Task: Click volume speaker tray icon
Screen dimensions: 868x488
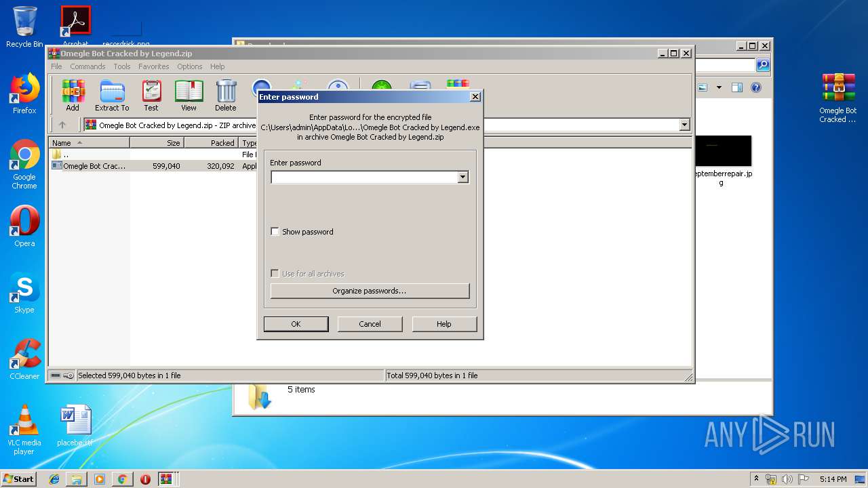Action: tap(787, 479)
